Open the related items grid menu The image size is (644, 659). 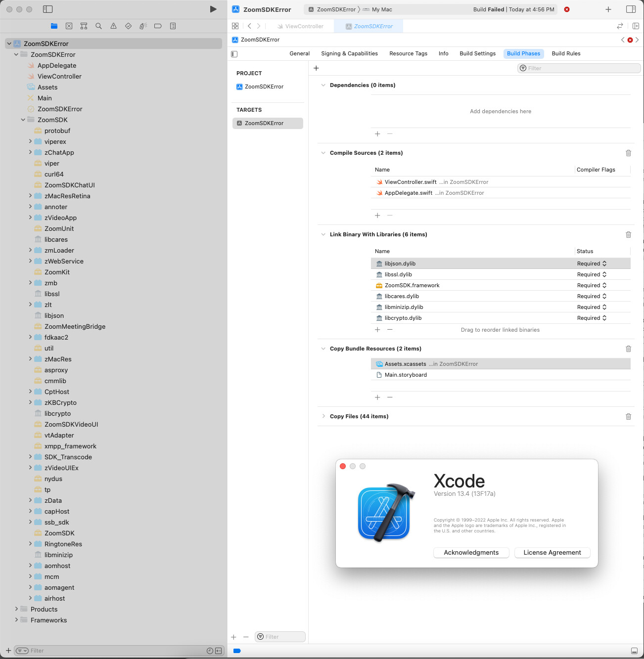coord(235,26)
